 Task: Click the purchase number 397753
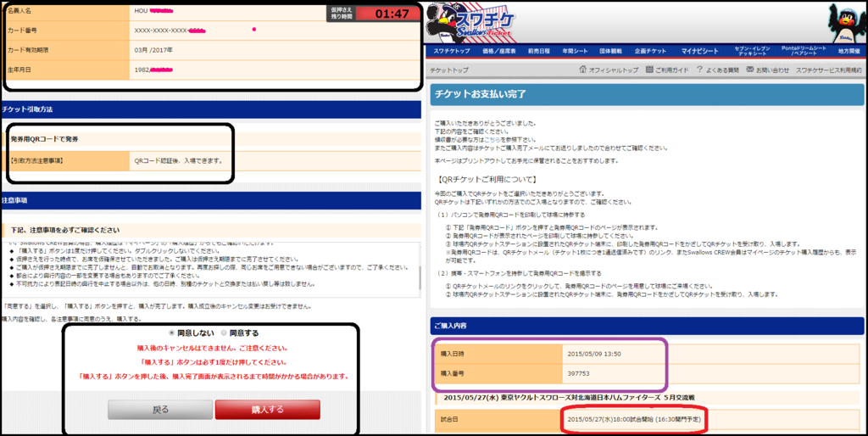point(578,373)
